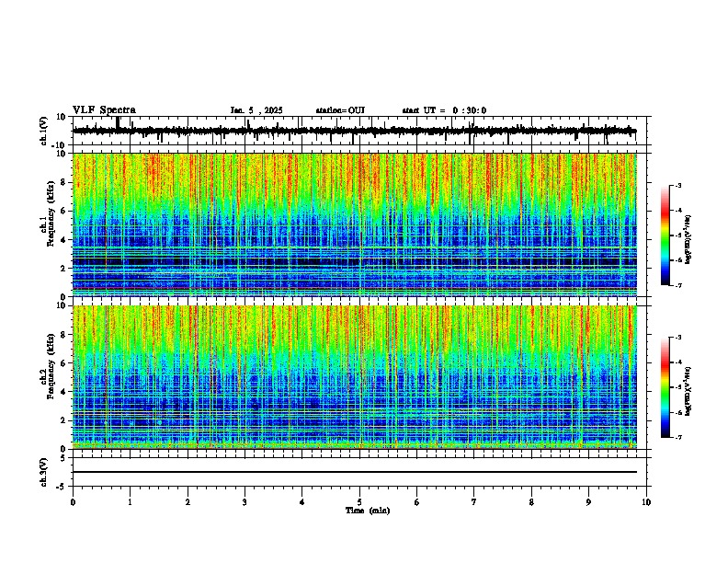Click the "6" kHz tick on ch.1 frequency axis
Image resolution: width=728 pixels, height=563 pixels.
pyautogui.click(x=64, y=212)
